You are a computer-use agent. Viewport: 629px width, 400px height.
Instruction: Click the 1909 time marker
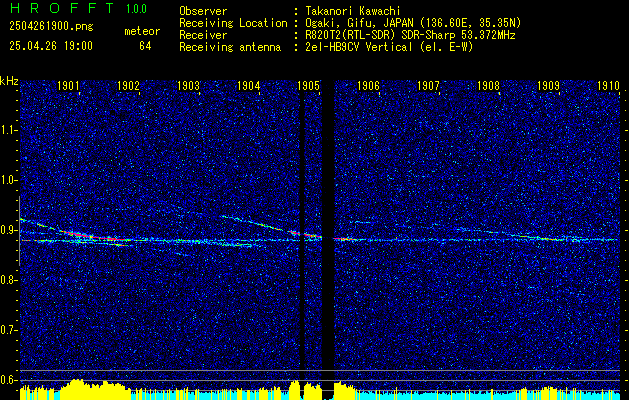coord(549,85)
